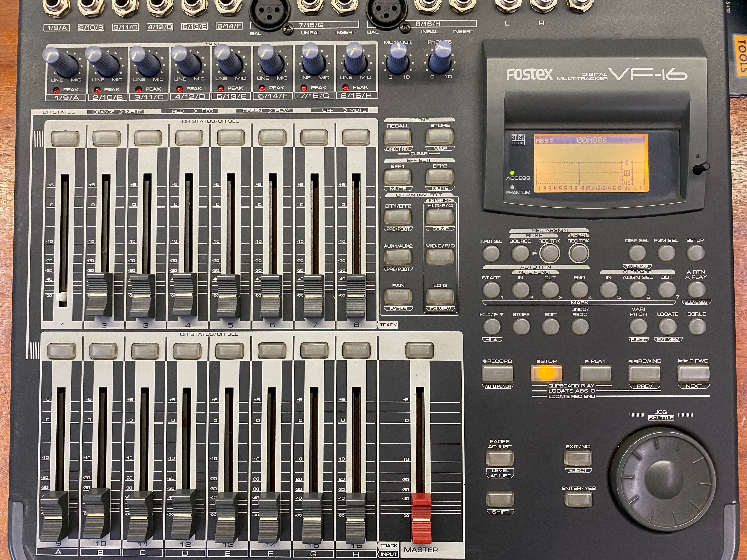Tap the A RTN A PLAY button

click(x=696, y=289)
